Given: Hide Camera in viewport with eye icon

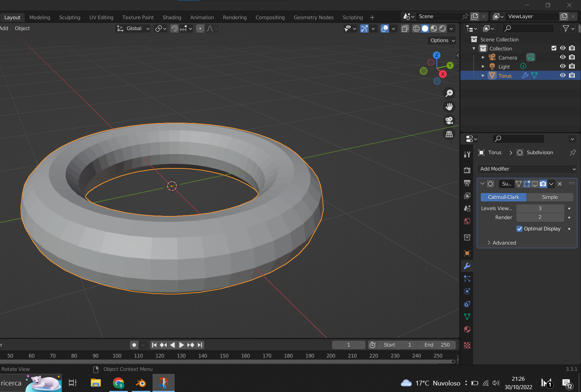Looking at the screenshot, I should click(562, 57).
